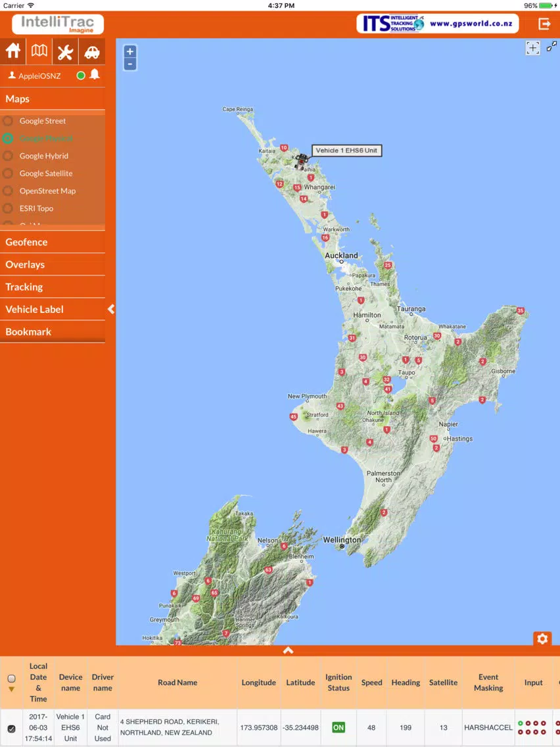Click the Vehicle 1 EHS6 Unit map label

point(346,151)
